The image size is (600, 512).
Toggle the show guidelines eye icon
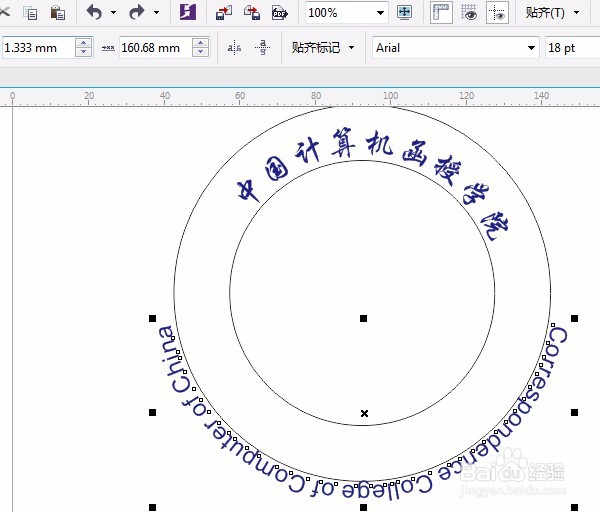[497, 13]
